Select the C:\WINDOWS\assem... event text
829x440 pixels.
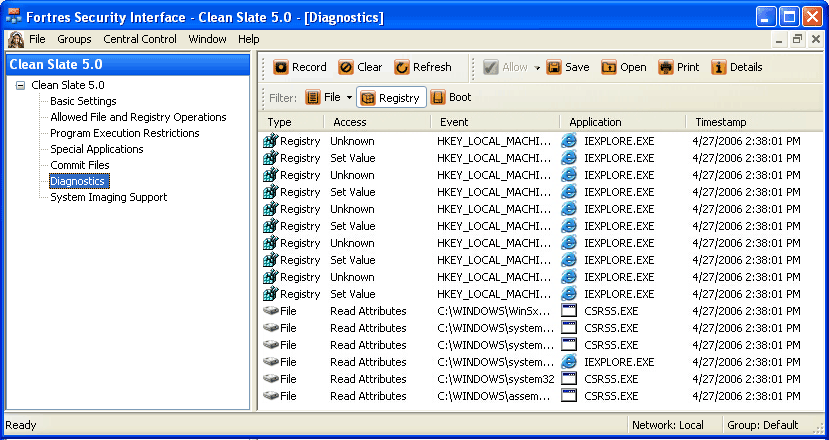(494, 396)
